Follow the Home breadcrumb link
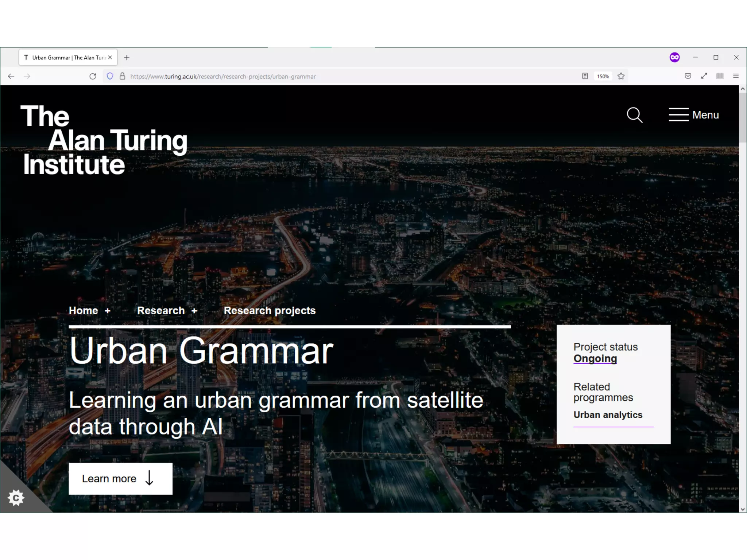The image size is (747, 560). [x=83, y=311]
